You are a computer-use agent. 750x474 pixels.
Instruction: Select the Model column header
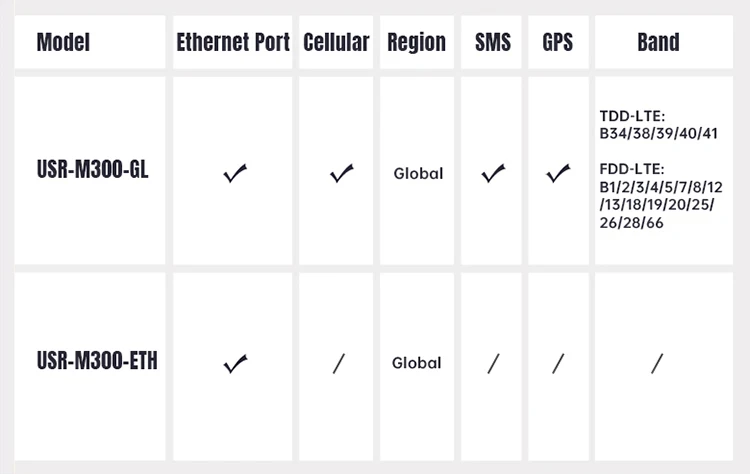[x=63, y=42]
